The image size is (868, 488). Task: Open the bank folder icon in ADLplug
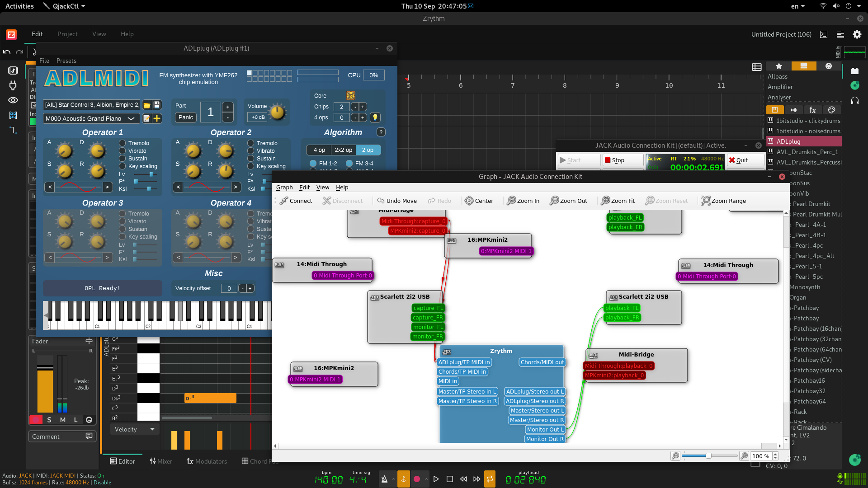(146, 105)
